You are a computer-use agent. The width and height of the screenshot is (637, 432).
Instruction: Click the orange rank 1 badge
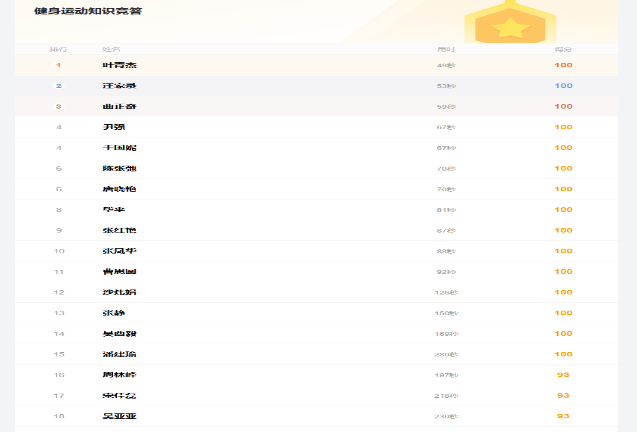(x=58, y=65)
